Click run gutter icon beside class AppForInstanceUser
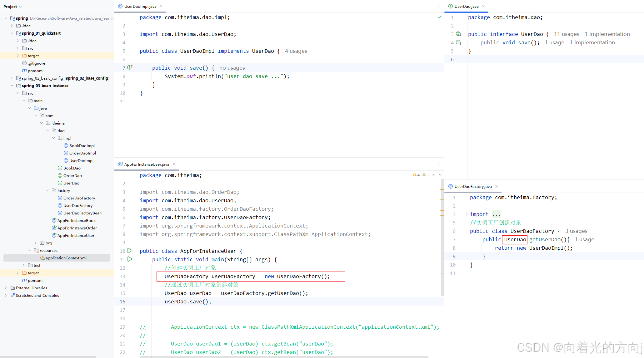The width and height of the screenshot is (644, 358). 130,251
